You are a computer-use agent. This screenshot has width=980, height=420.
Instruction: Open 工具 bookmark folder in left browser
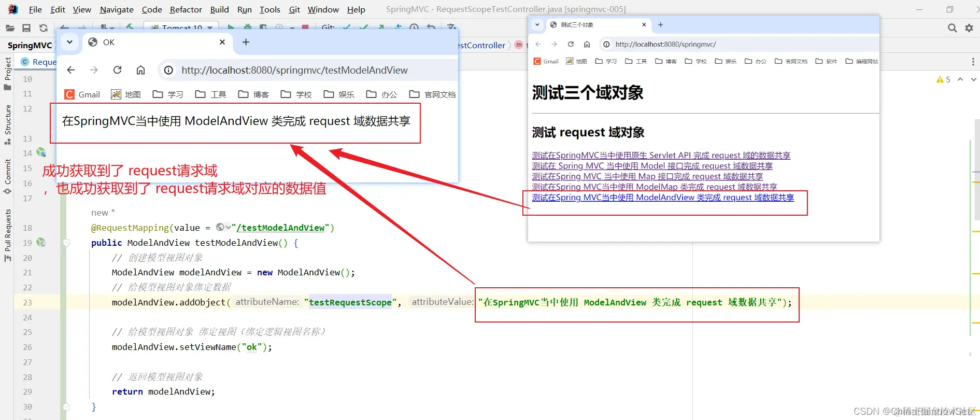click(211, 94)
